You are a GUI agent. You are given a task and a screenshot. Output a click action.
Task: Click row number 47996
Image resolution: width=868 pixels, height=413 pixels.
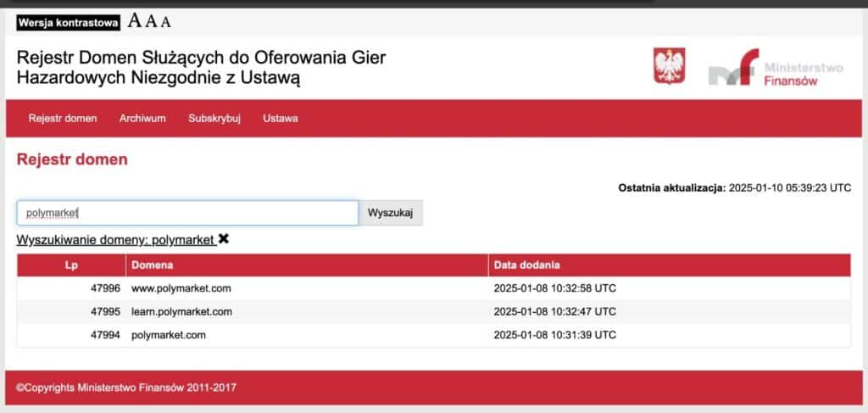pos(105,288)
